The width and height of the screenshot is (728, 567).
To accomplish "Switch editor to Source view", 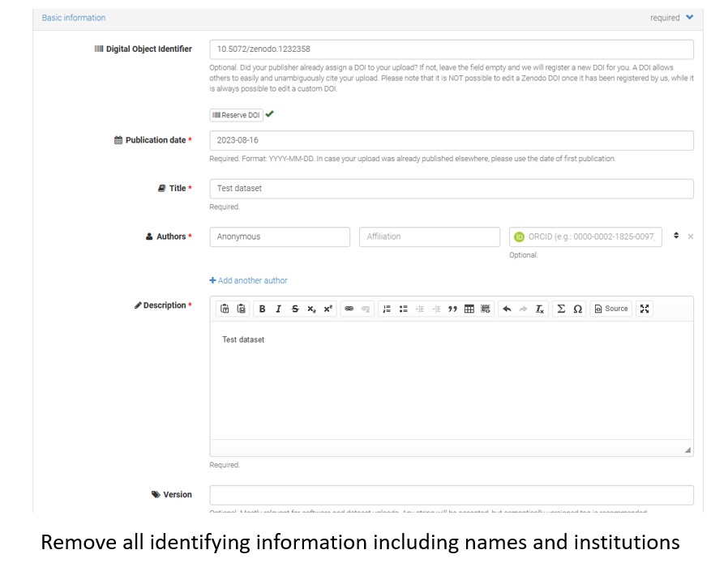I will click(611, 309).
